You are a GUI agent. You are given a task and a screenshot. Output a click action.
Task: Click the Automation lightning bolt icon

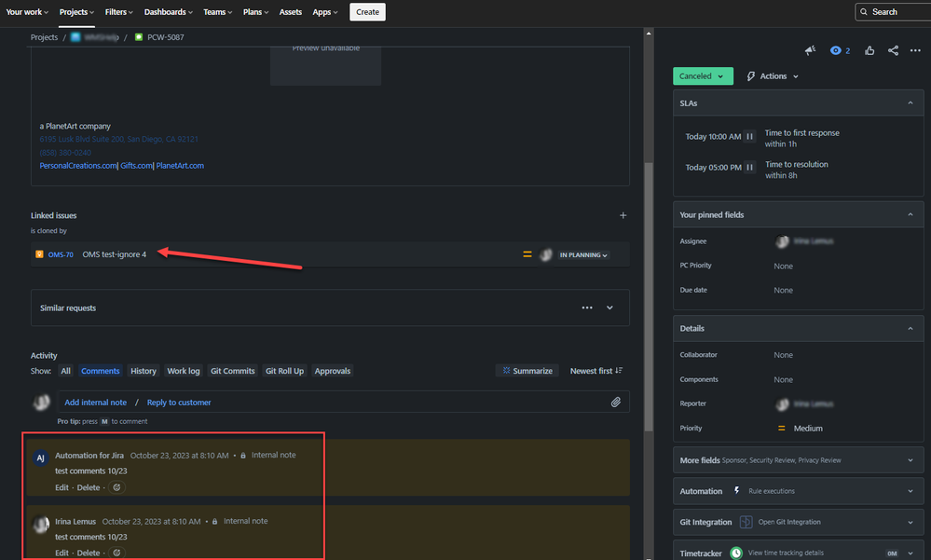737,490
